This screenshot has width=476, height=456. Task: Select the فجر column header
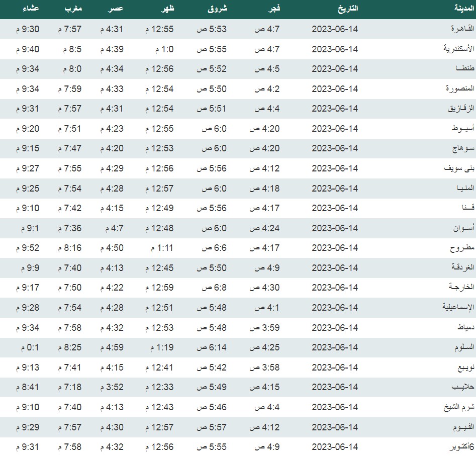(x=273, y=9)
